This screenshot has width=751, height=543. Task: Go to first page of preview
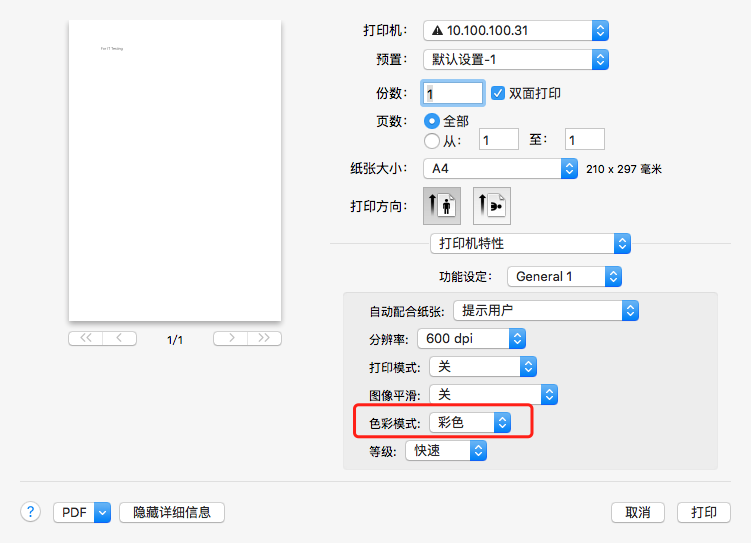(86, 338)
